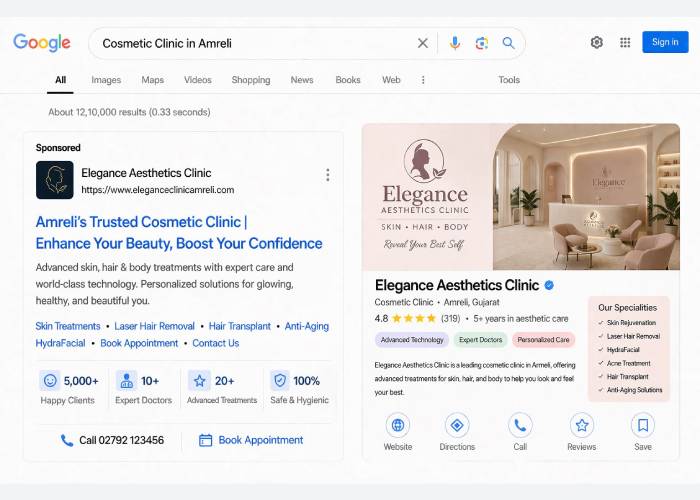Expand more search tabs via three dots
700x500 pixels.
click(423, 80)
